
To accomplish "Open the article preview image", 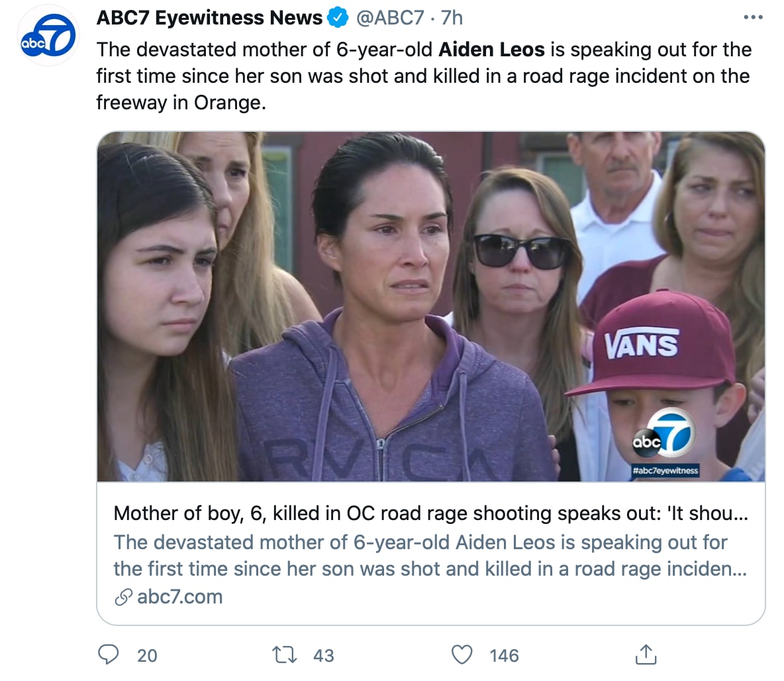I will point(430,306).
